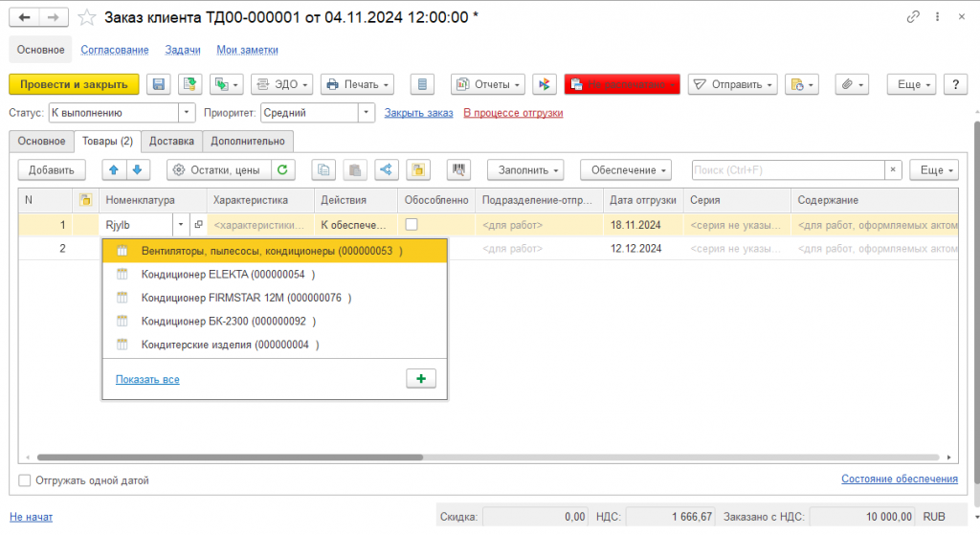This screenshot has width=980, height=535.
Task: Open the Печать dropdown menu
Action: 358,84
